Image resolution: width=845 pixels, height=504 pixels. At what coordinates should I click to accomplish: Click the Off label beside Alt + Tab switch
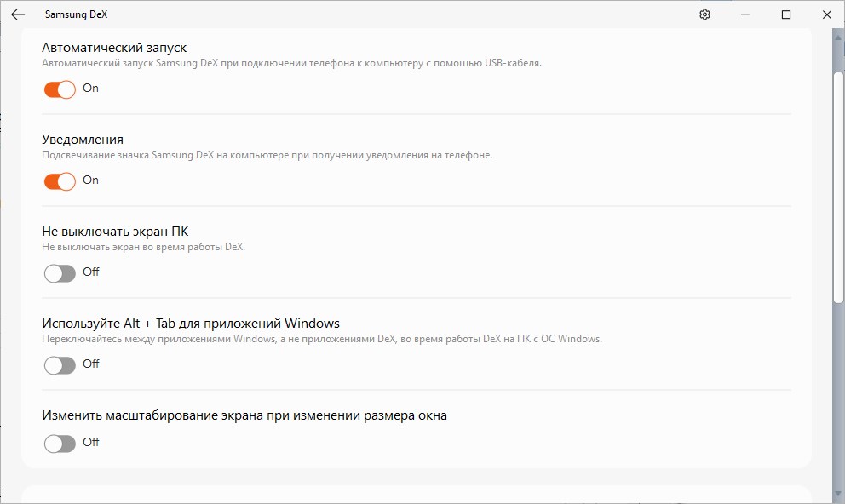tap(92, 364)
